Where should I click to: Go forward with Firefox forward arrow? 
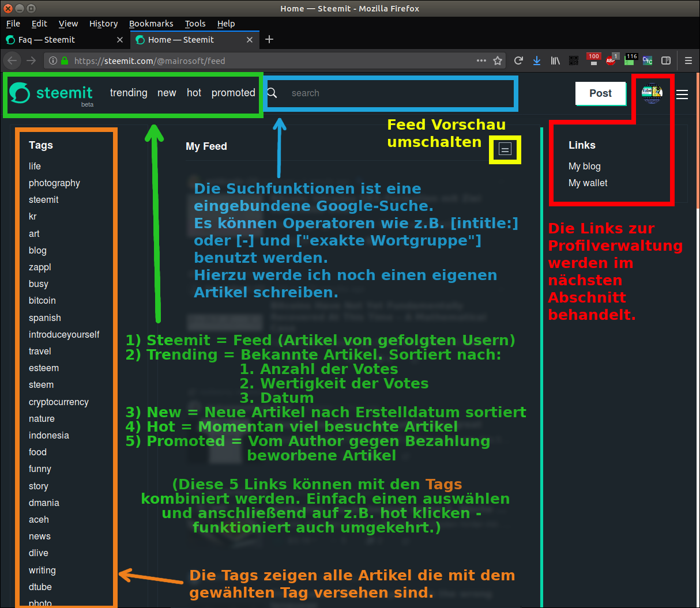32,61
